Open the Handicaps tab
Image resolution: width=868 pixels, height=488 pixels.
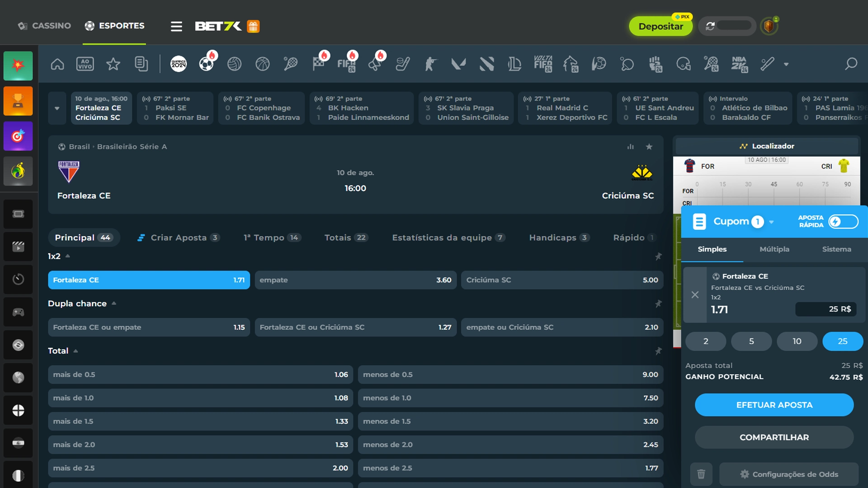point(559,238)
